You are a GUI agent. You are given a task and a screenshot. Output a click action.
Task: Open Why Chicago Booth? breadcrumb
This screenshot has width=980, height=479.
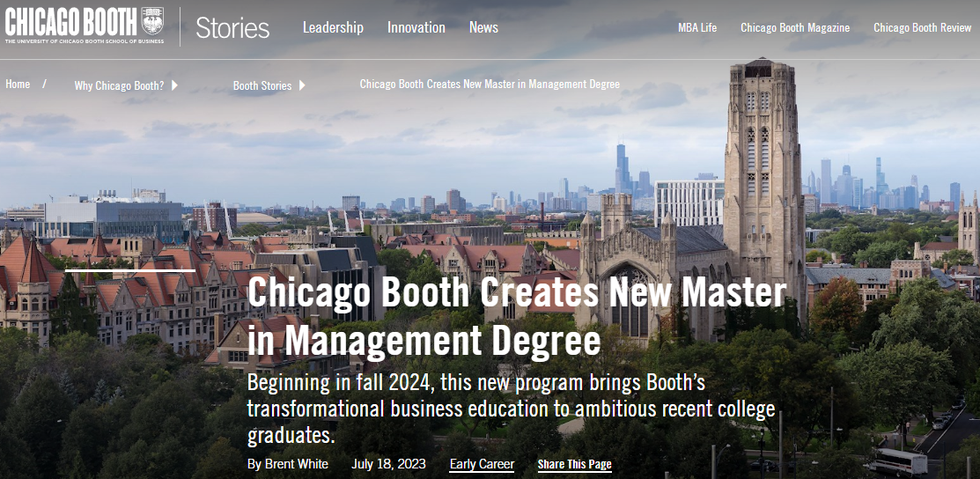119,85
